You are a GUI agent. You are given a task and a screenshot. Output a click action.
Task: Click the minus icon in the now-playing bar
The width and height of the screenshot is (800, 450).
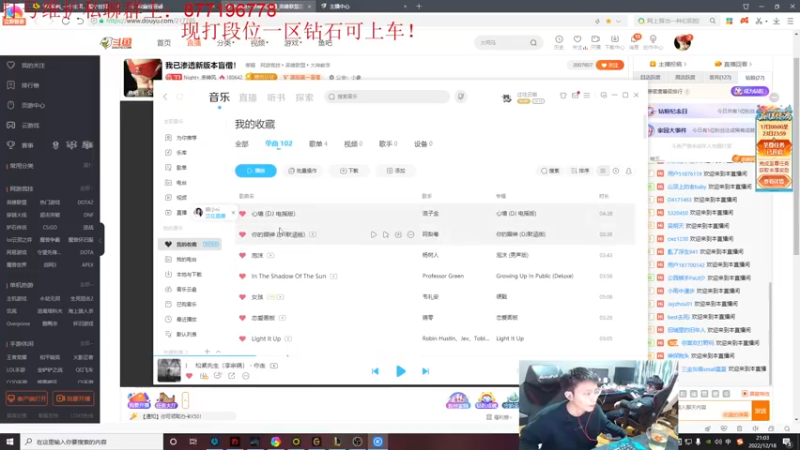(246, 376)
